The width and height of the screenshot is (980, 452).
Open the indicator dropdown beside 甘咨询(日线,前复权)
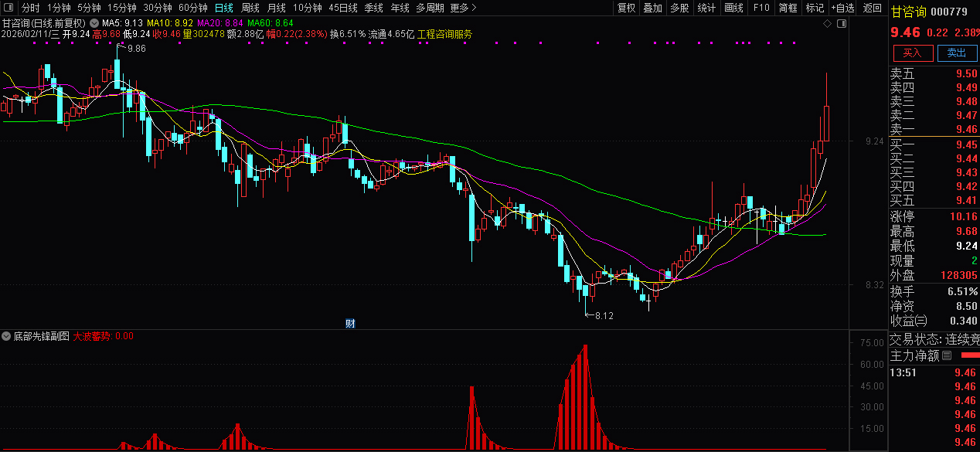(x=94, y=23)
